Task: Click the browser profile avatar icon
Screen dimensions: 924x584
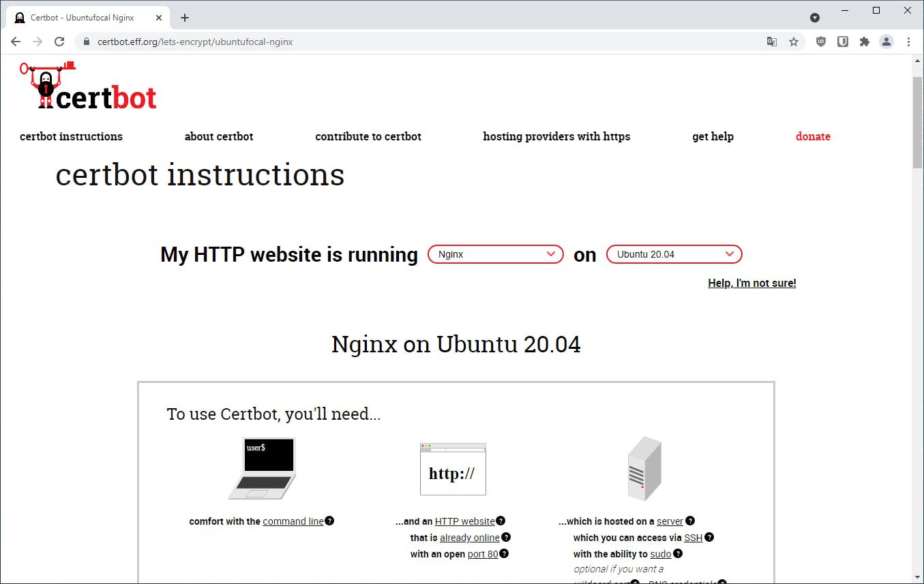Action: [886, 42]
